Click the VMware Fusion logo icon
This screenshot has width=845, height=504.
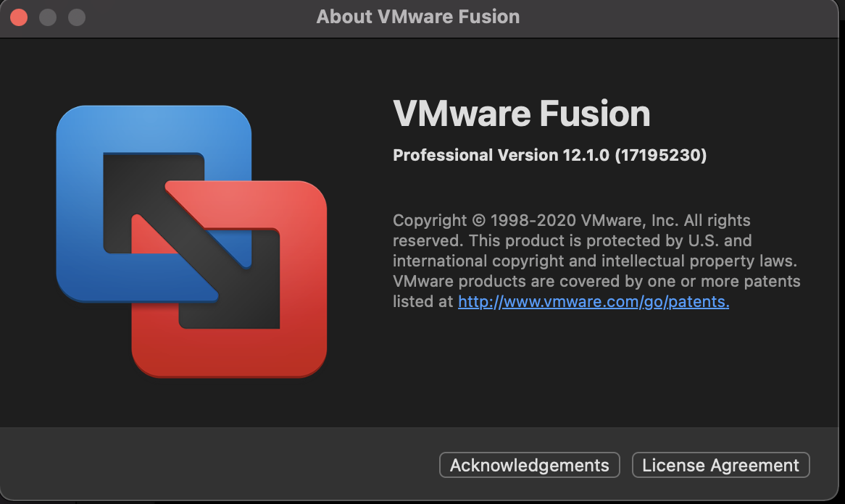[x=191, y=241]
